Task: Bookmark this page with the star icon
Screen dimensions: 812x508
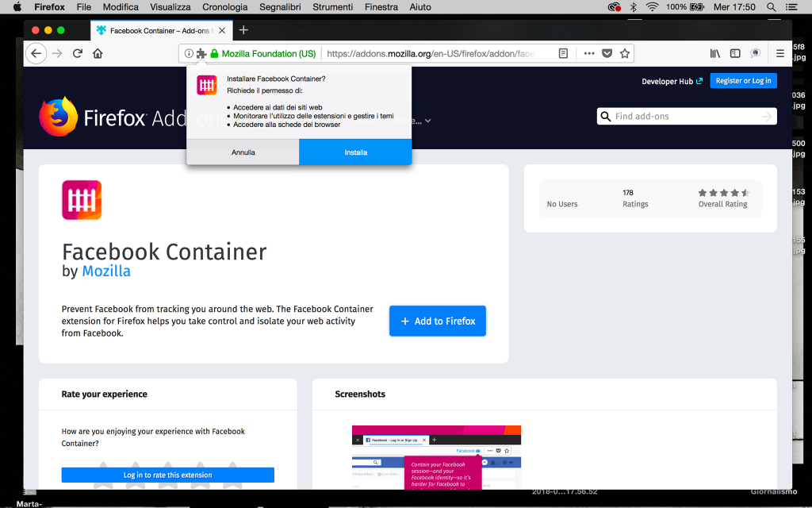Action: tap(625, 53)
